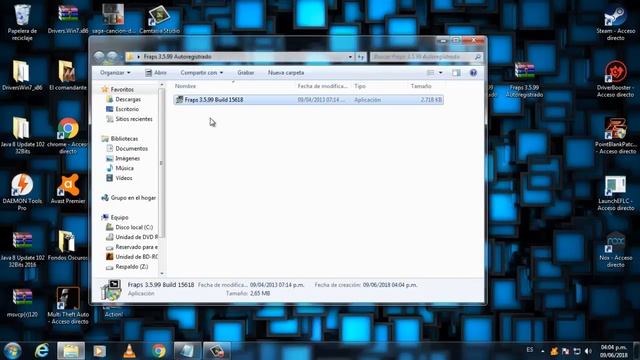Select Equipo in the navigation pane
The height and width of the screenshot is (360, 640).
(x=119, y=218)
